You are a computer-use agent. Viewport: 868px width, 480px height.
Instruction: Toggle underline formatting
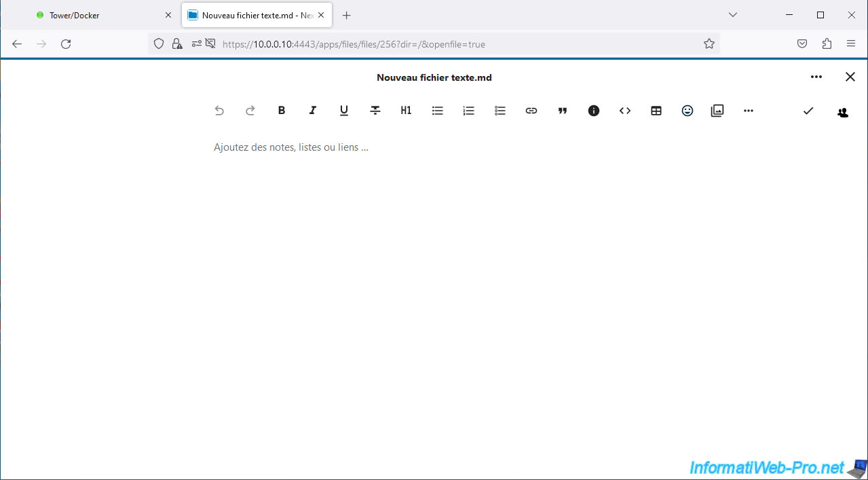344,111
